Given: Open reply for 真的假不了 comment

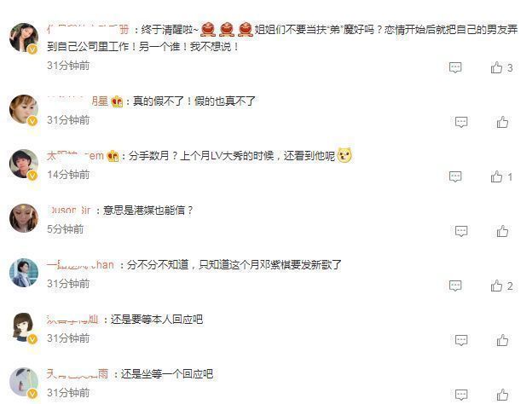Looking at the screenshot, I should pyautogui.click(x=461, y=122).
